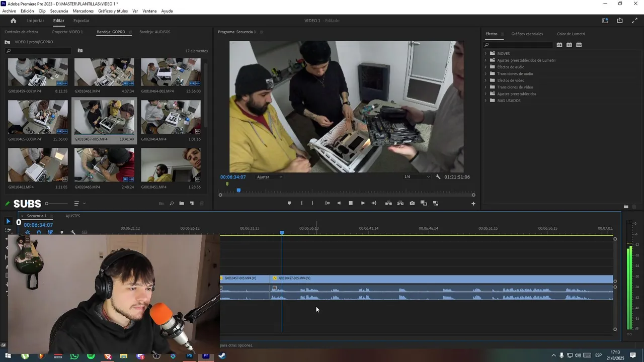Mark In point in Program monitor
Image resolution: width=644 pixels, height=362 pixels.
tap(302, 203)
